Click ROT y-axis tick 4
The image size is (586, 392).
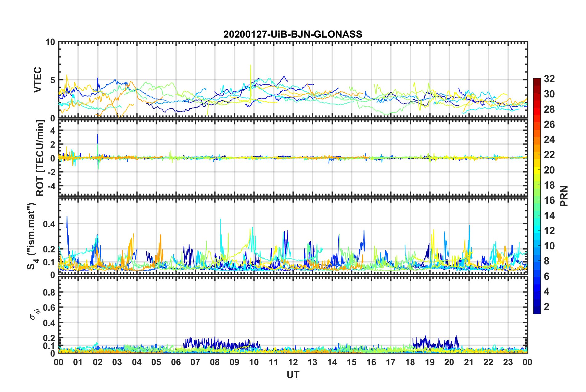click(x=53, y=131)
